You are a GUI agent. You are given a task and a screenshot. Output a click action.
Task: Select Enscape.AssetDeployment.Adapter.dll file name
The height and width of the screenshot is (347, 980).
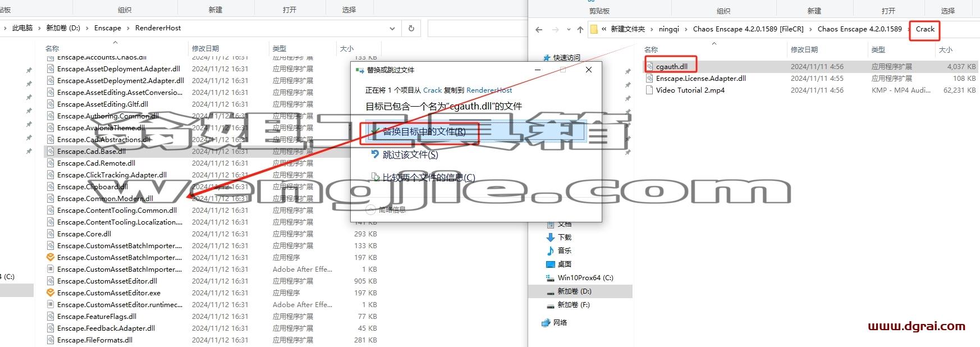tap(119, 69)
